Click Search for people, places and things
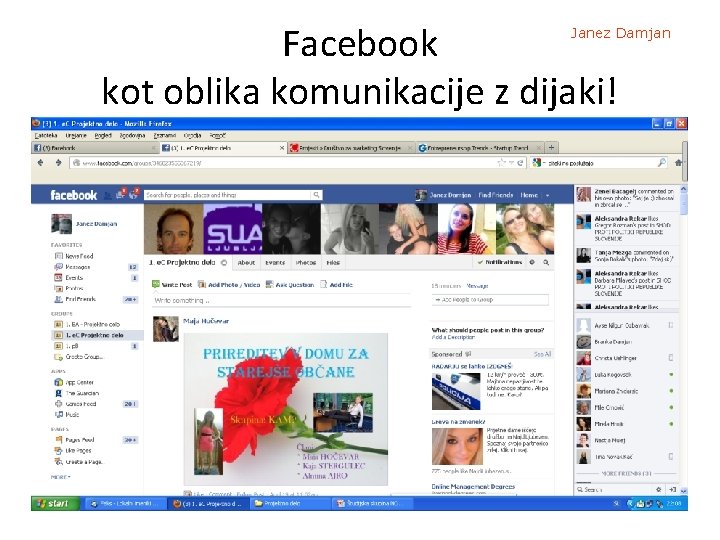 coord(228,195)
